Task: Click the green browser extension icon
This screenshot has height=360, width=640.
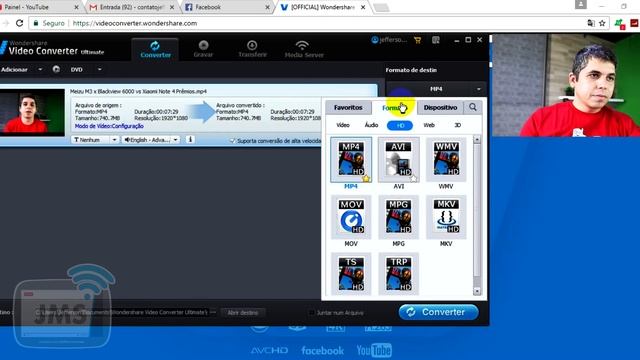Action: pos(619,24)
